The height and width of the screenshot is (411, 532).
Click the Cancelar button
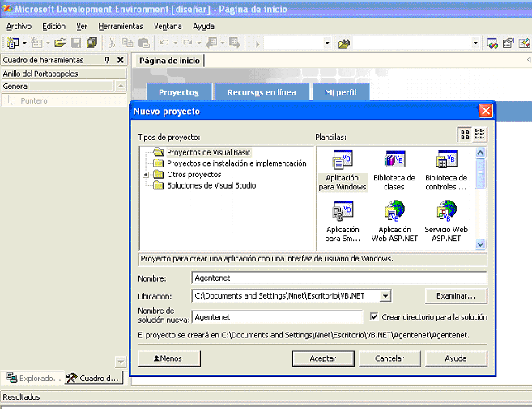click(389, 358)
